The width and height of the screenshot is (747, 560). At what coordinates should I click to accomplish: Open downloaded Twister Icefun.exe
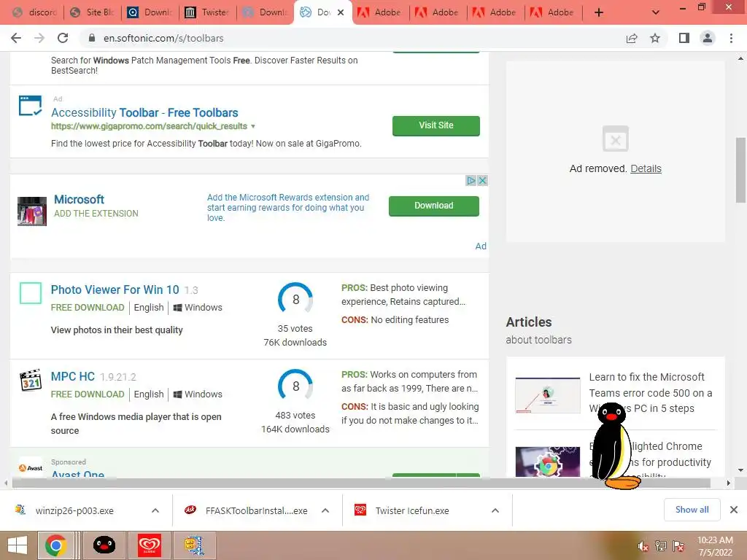tap(412, 510)
